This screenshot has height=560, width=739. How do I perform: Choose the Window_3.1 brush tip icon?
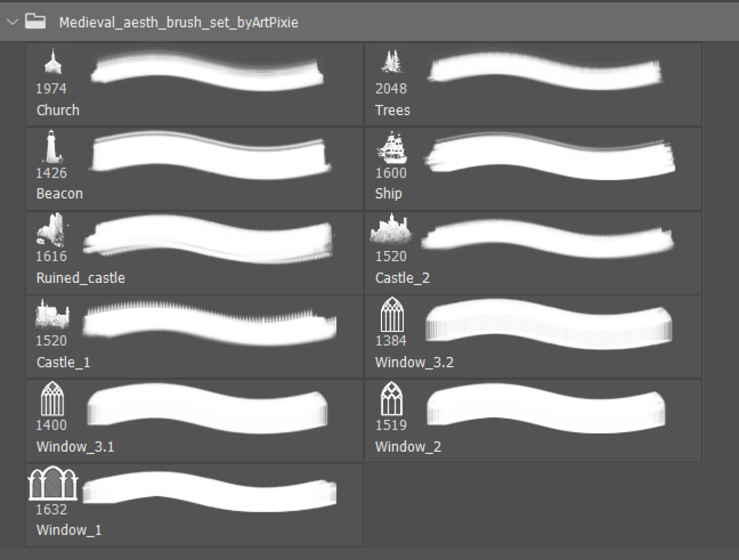point(52,398)
